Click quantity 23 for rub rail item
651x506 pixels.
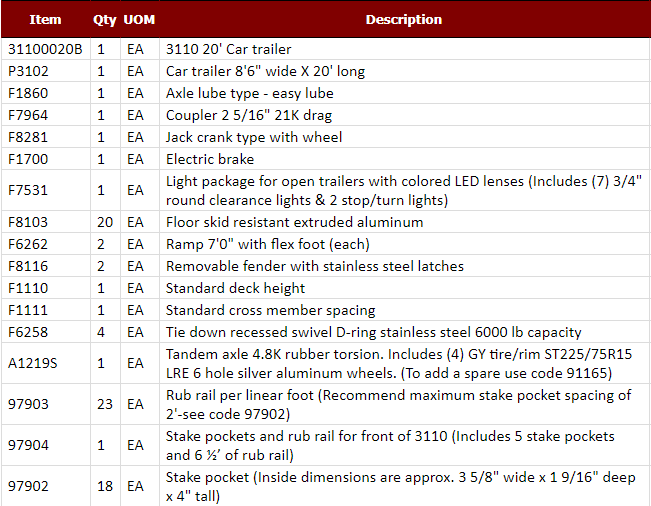pyautogui.click(x=104, y=405)
